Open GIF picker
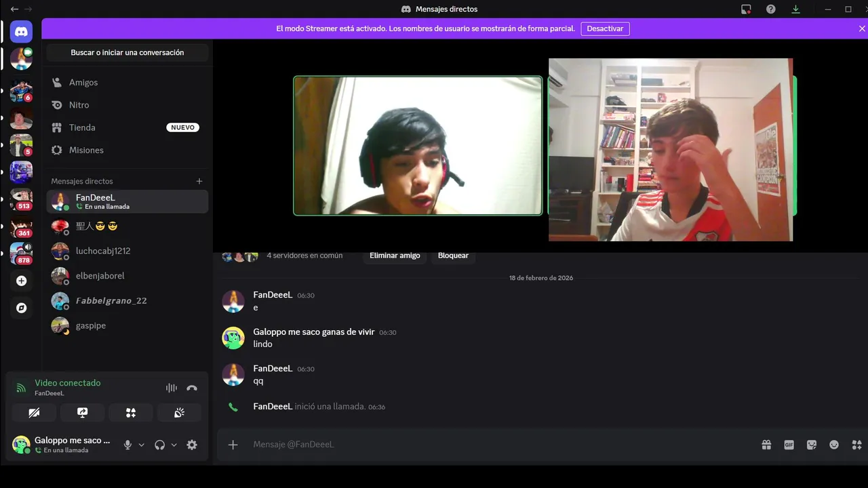Viewport: 868px width, 488px height. (789, 445)
